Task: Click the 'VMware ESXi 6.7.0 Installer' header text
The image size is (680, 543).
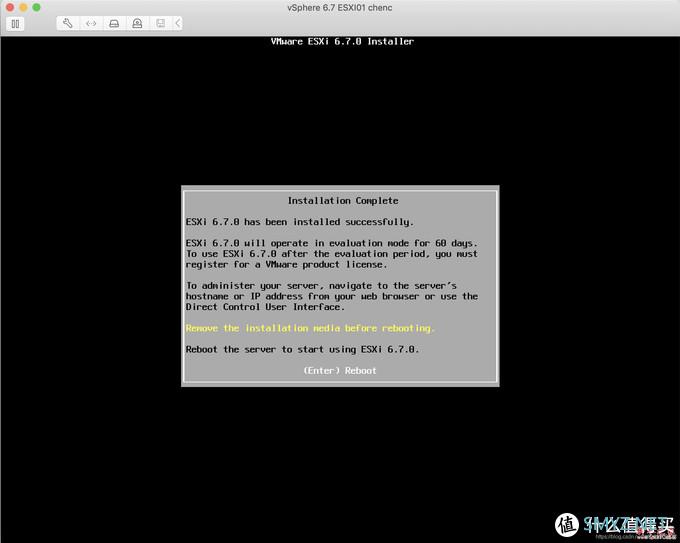Action: (342, 41)
